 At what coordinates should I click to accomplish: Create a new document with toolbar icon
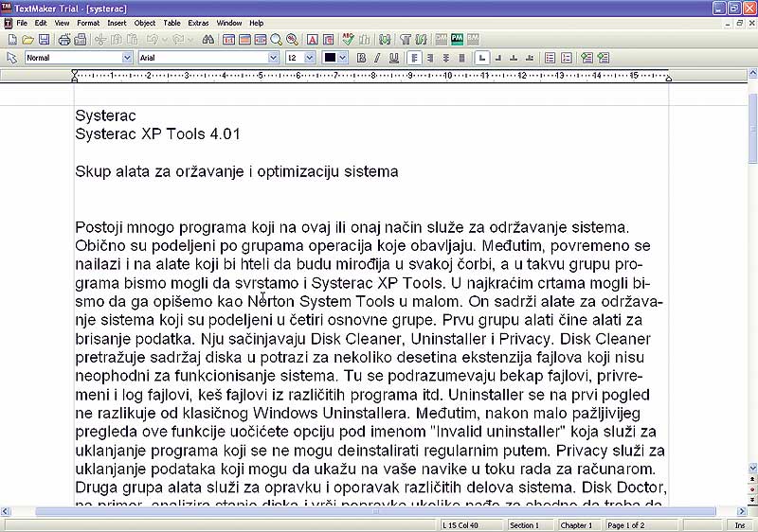[12, 40]
